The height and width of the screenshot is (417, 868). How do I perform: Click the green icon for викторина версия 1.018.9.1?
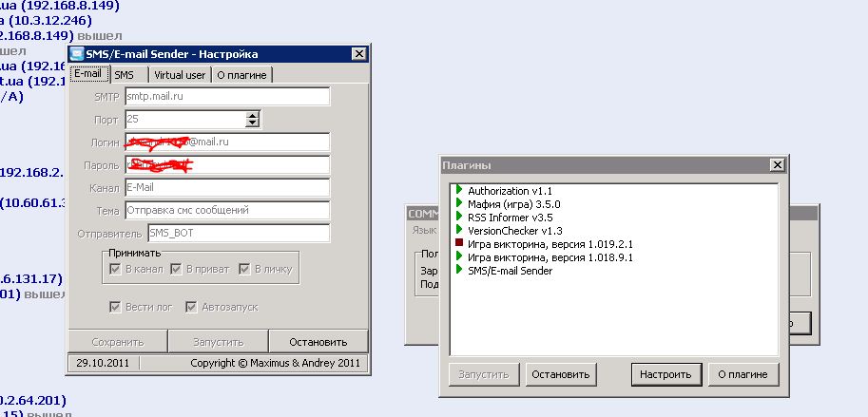(459, 257)
